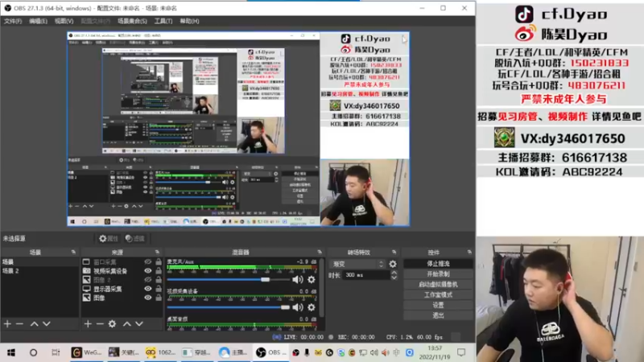The image size is (644, 362).
Task: Toggle lock on 图像 2 source
Action: (159, 280)
